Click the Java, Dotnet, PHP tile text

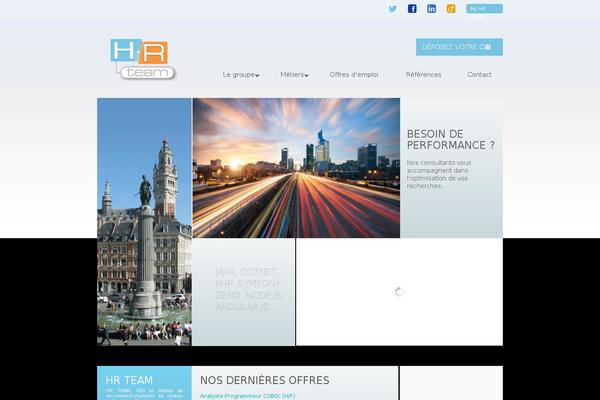[249, 289]
